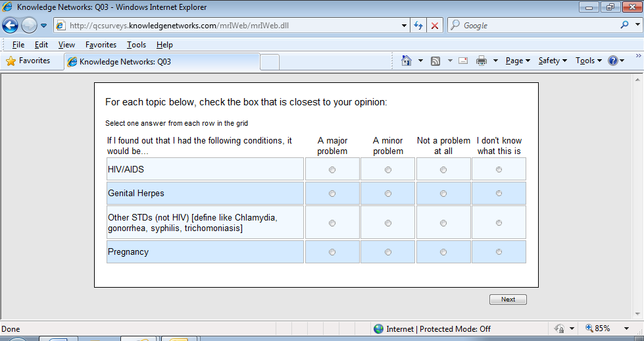Click the Internet zone globe icon
The height and width of the screenshot is (341, 644).
point(378,328)
